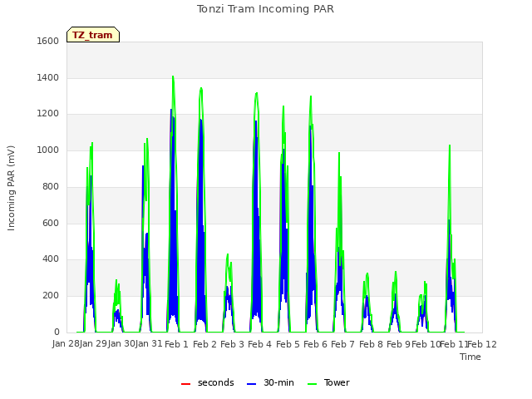Click the 'Feb 8' x-axis date label

coord(371,344)
